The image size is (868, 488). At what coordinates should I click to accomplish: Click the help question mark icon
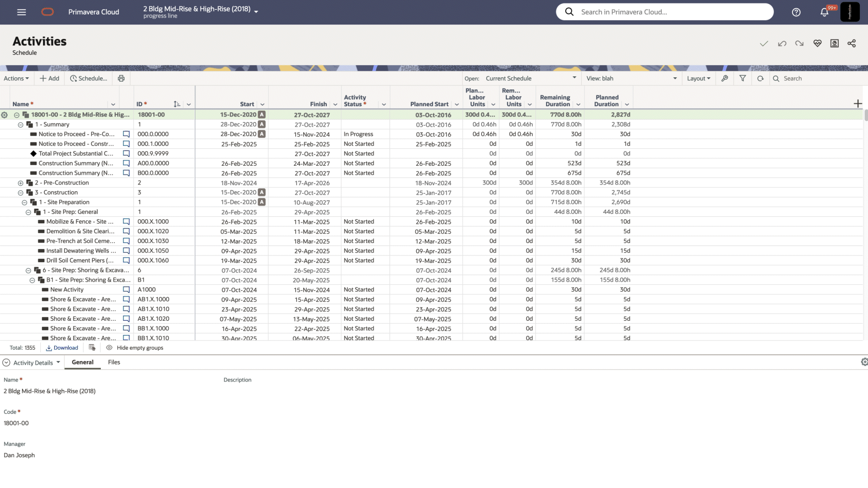(796, 12)
